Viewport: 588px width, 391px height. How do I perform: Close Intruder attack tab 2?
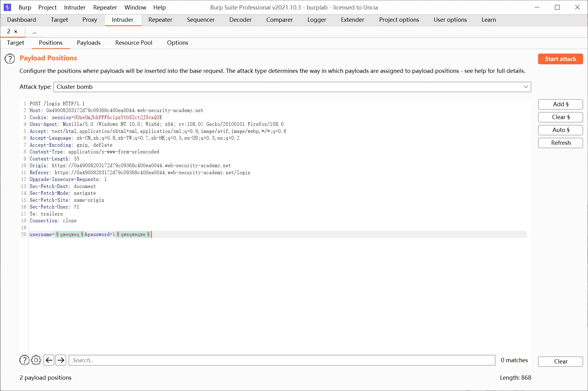[x=16, y=32]
